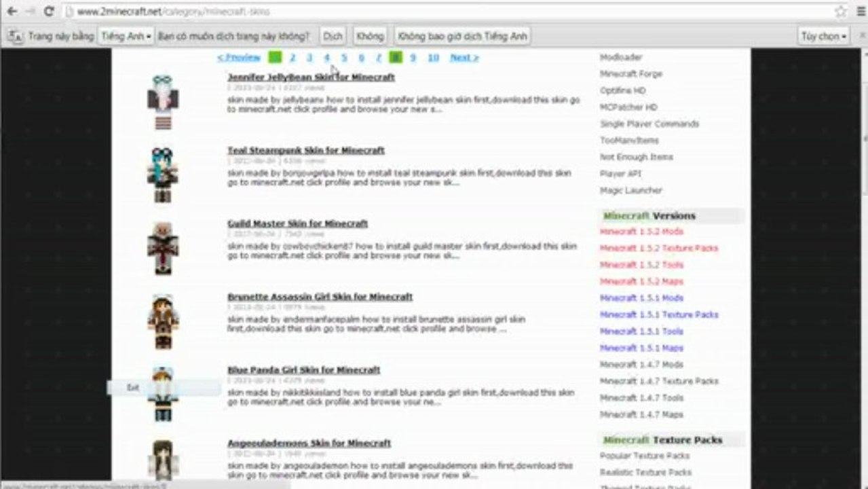Screen dimensions: 868x489
Task: Click Không bao giờ dịch Tiếng Anh
Action: point(461,36)
